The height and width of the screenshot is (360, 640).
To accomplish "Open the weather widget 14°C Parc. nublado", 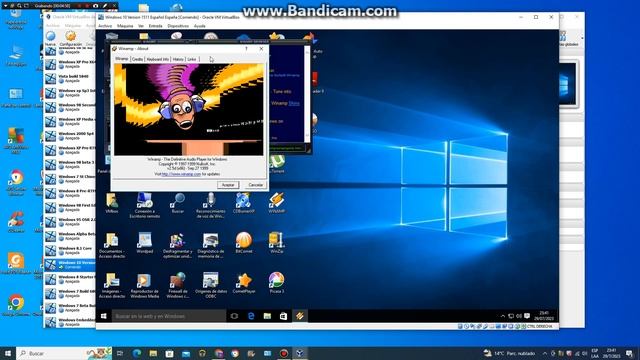I will [x=509, y=353].
